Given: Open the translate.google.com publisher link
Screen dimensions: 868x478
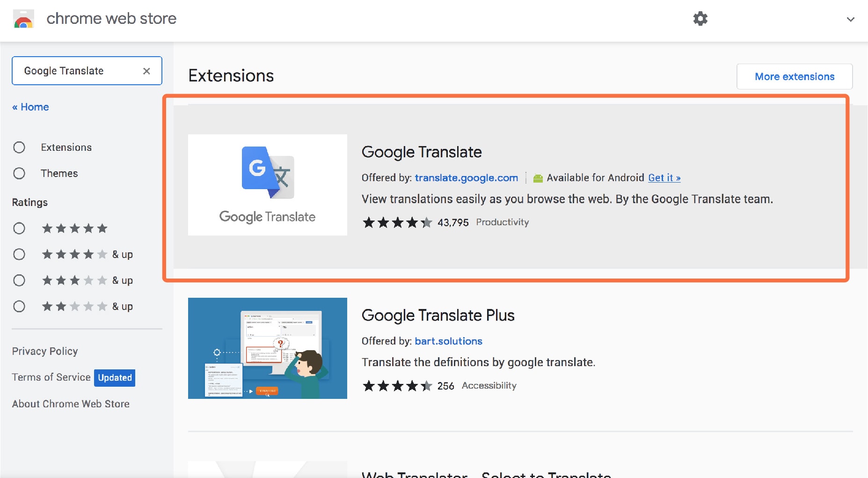Looking at the screenshot, I should click(466, 178).
